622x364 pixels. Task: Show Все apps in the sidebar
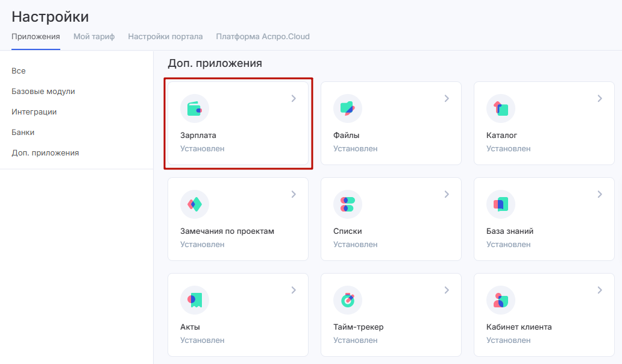click(19, 71)
